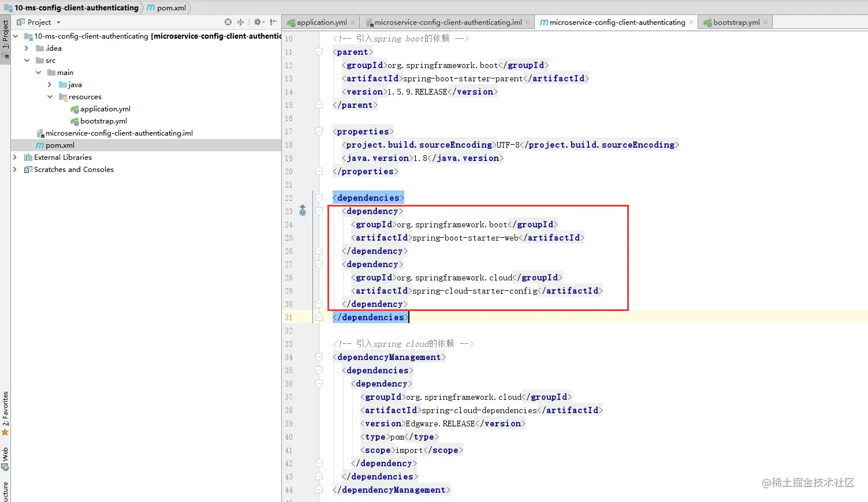Fold the properties tag at line 17
Viewport: 868px width, 502px height.
(x=319, y=132)
